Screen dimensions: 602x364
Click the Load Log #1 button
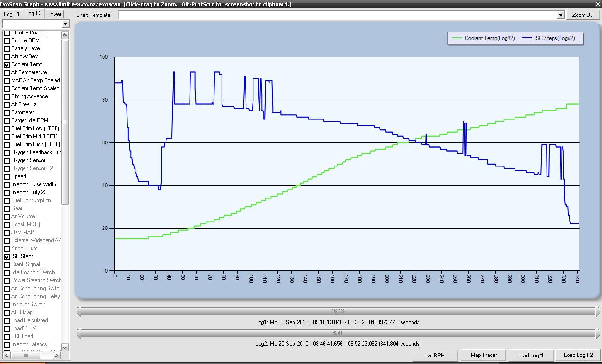[531, 356]
